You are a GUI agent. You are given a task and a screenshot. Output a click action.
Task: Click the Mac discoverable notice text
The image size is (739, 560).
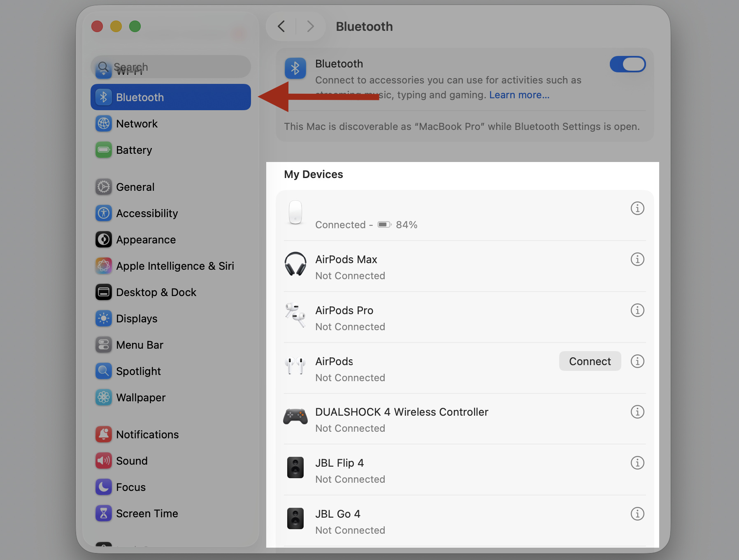click(462, 127)
